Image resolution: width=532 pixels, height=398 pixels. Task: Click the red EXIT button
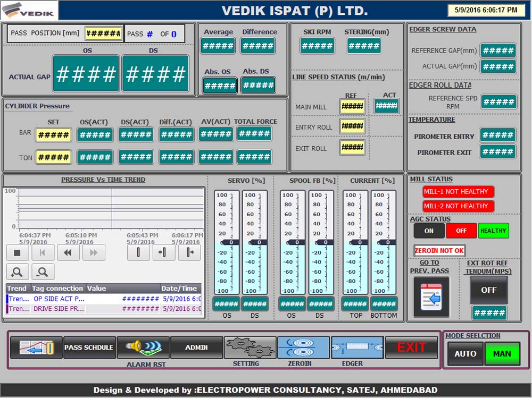pyautogui.click(x=411, y=348)
